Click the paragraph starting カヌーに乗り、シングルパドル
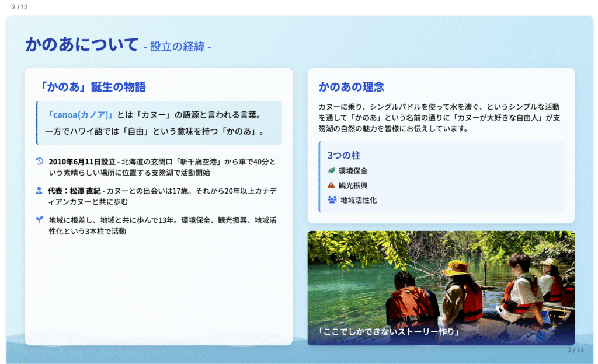The height and width of the screenshot is (364, 598). (x=439, y=118)
